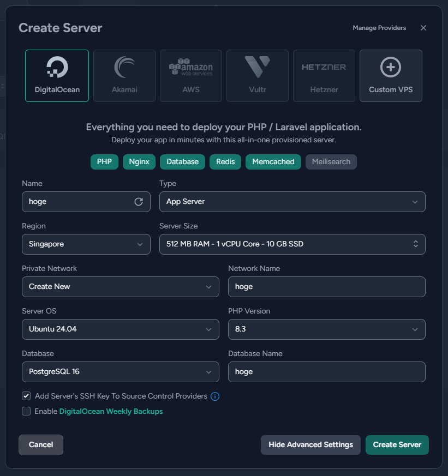The height and width of the screenshot is (476, 448).
Task: Open the Server Size selector
Action: coord(292,244)
